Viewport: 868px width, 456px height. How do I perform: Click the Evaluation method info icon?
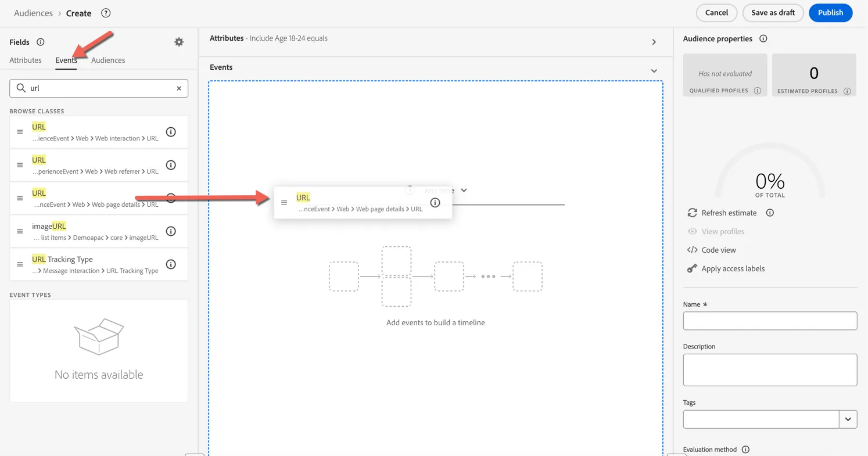745,450
